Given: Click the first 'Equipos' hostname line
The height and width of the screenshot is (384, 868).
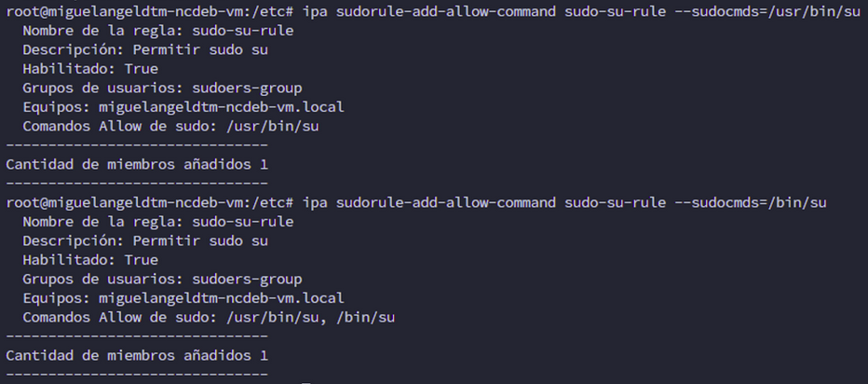Looking at the screenshot, I should point(183,106).
